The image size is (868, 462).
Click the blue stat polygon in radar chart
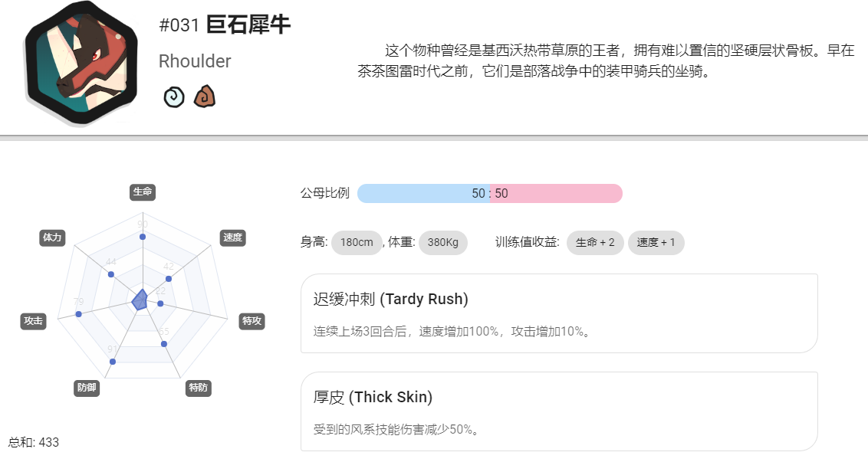(x=140, y=300)
